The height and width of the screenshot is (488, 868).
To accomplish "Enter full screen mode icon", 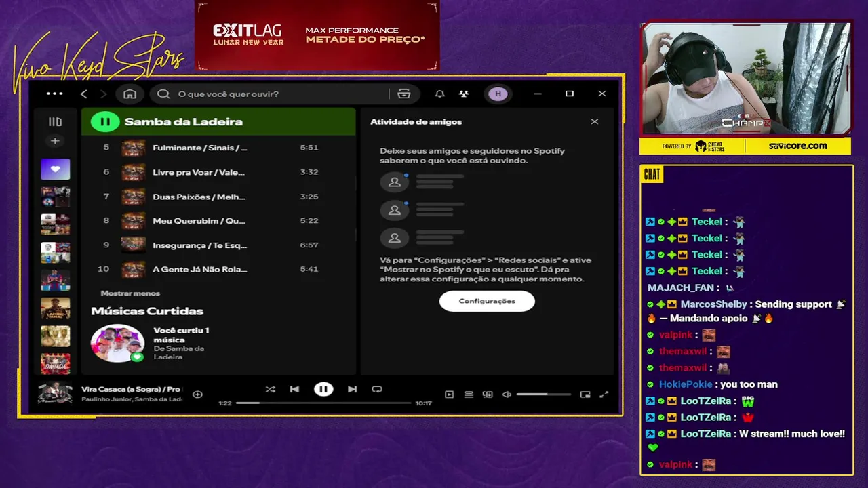I will coord(604,394).
